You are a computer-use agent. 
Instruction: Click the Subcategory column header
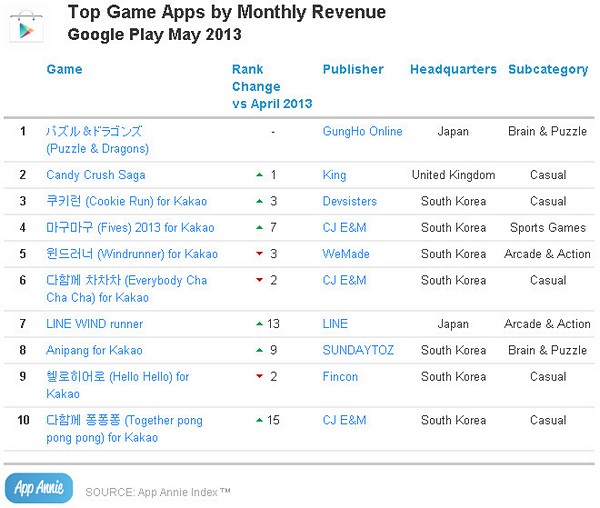coord(548,70)
